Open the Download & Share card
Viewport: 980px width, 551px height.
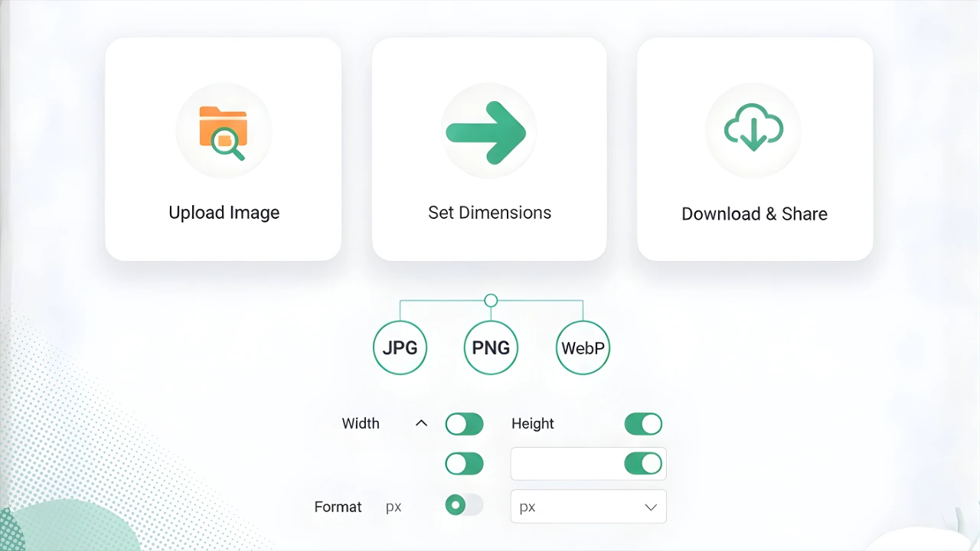point(755,149)
